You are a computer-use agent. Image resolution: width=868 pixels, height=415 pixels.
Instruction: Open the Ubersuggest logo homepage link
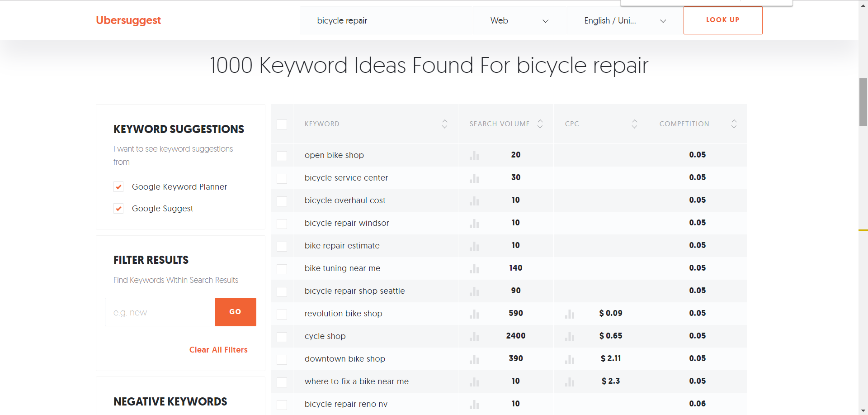[x=128, y=20]
